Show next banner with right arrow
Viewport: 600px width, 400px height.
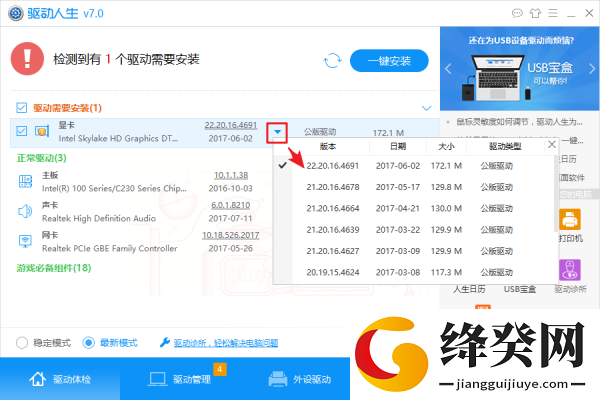coord(592,69)
